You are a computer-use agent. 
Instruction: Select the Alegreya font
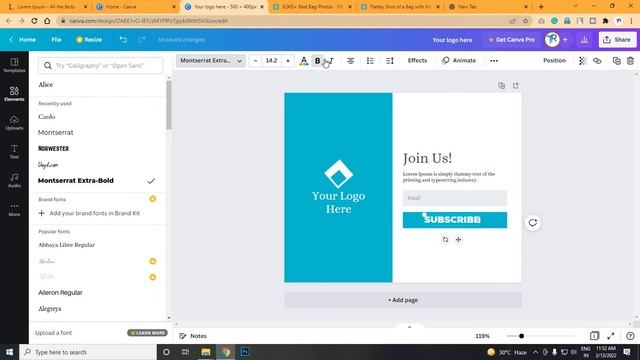point(50,309)
